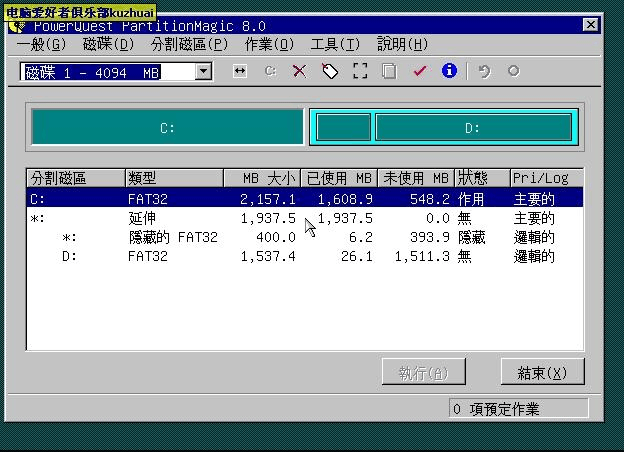Click the 6.2 used value
624x452 pixels.
coord(361,238)
